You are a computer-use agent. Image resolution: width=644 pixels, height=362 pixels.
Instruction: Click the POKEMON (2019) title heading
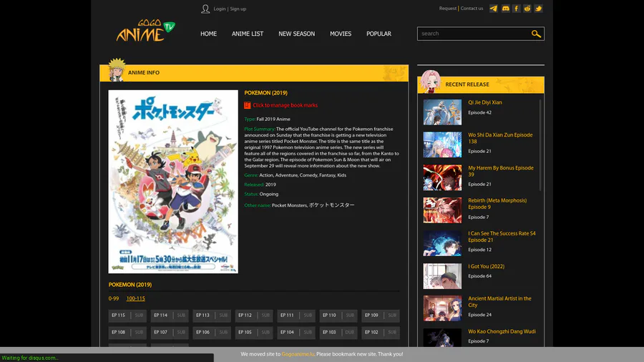pyautogui.click(x=265, y=93)
